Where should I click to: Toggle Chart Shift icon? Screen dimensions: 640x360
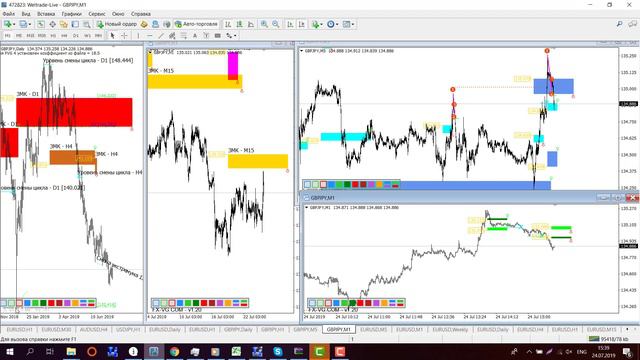tap(301, 24)
